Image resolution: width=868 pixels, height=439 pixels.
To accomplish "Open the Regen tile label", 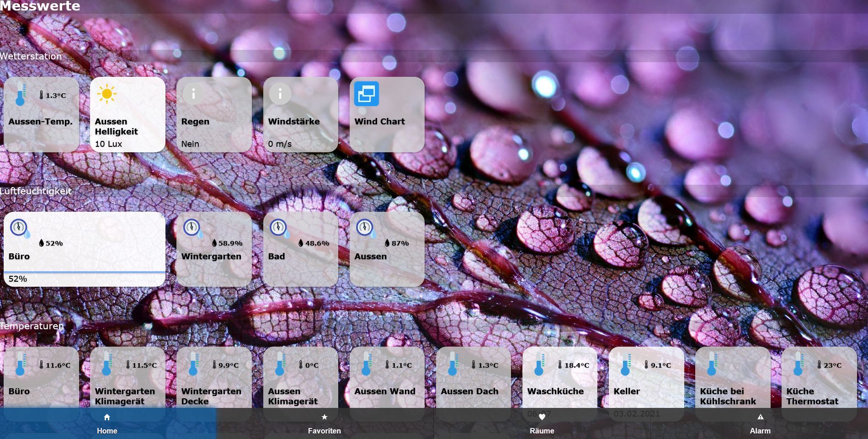I will click(195, 122).
